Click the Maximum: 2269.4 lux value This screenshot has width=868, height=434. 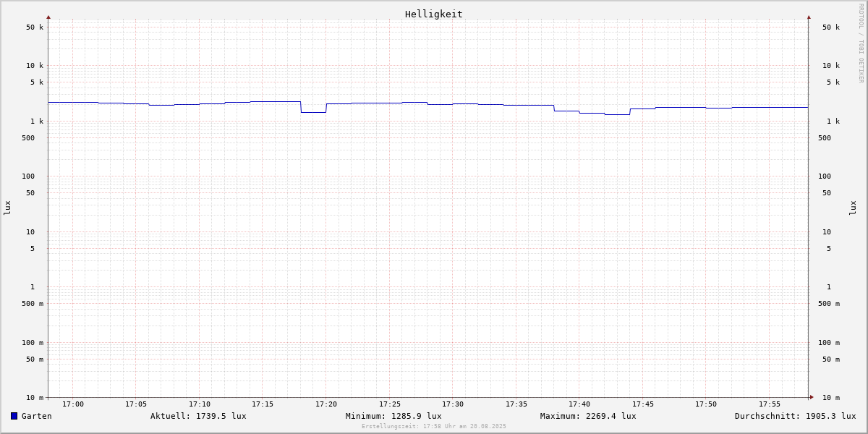588,416
